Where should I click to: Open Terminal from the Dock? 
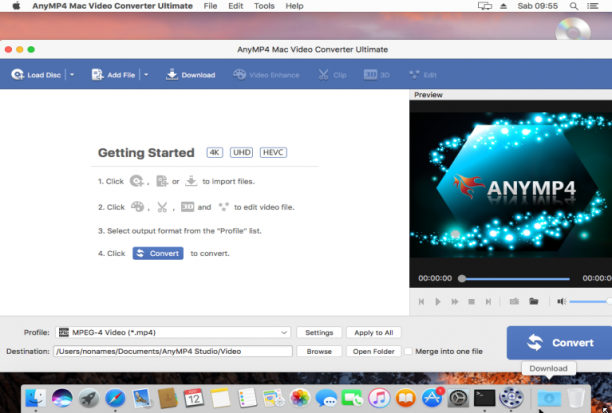[484, 398]
